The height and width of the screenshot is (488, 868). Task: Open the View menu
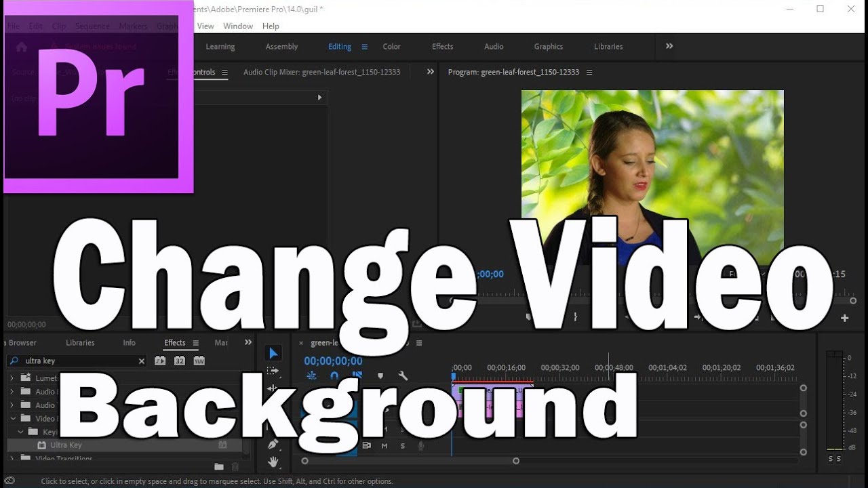[x=205, y=26]
